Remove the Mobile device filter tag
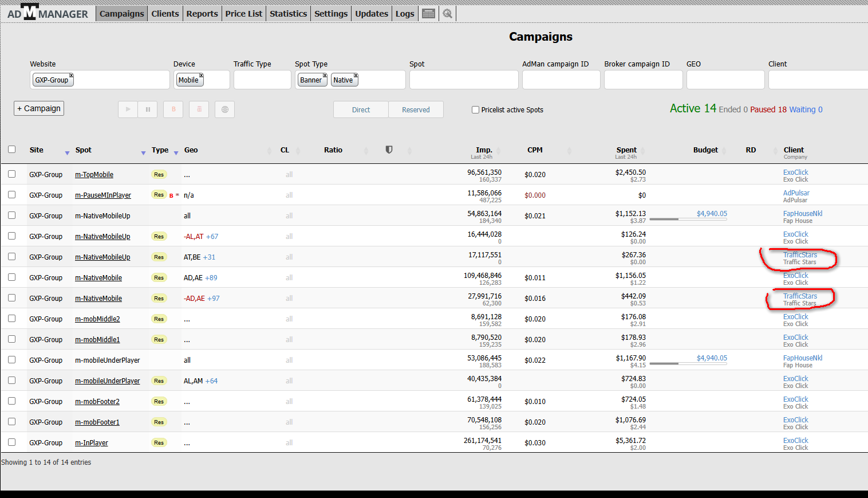868x498 pixels. coord(202,76)
